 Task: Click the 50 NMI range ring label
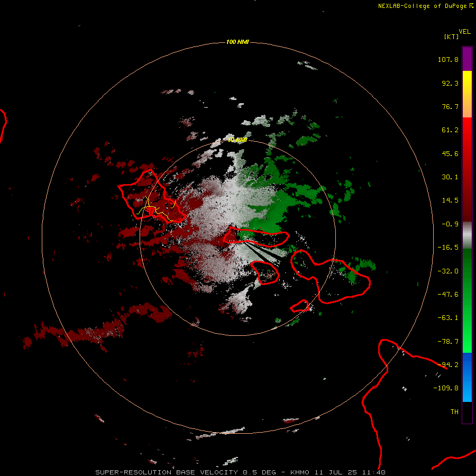[x=237, y=140]
